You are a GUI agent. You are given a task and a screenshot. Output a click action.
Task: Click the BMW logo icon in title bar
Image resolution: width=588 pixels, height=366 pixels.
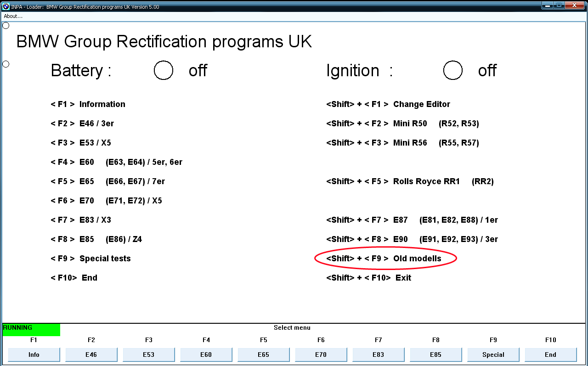point(6,6)
